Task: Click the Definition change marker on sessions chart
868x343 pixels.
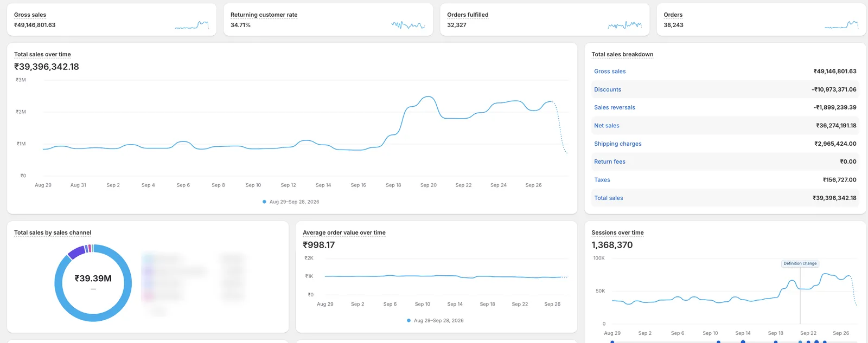Action: click(x=800, y=263)
